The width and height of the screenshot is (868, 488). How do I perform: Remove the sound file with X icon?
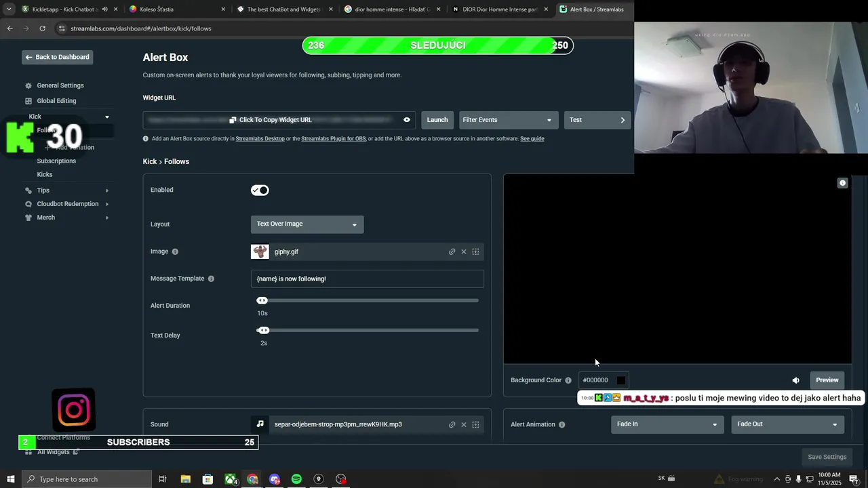[x=464, y=425]
